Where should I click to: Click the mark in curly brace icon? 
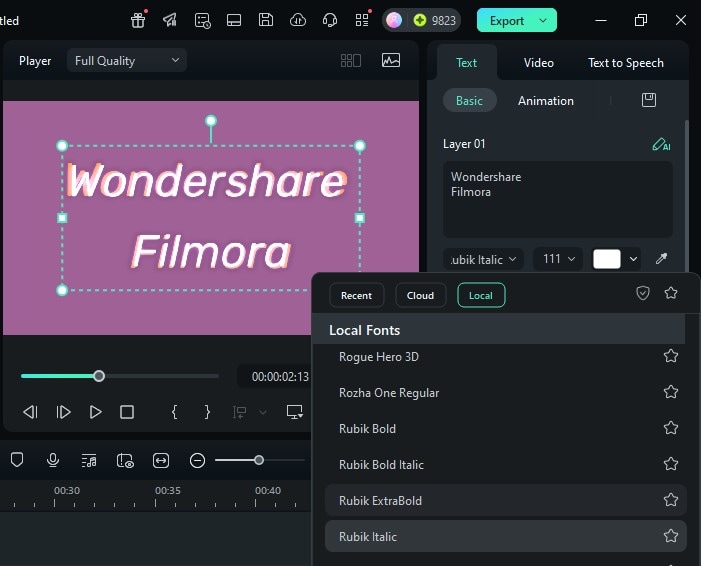click(175, 412)
